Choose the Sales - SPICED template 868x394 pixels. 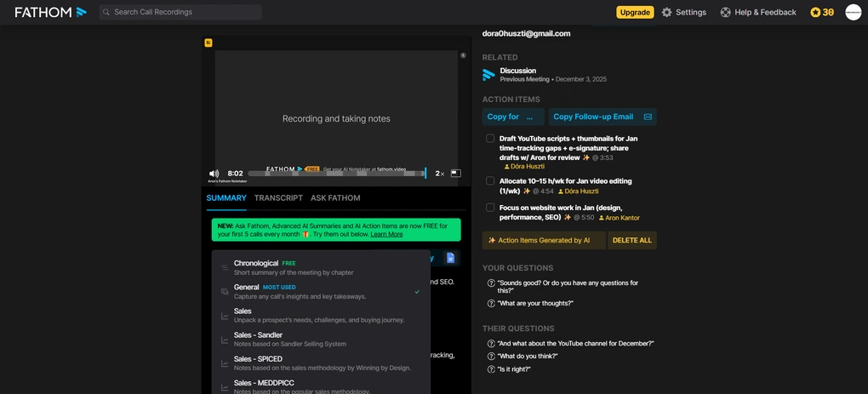coord(321,363)
